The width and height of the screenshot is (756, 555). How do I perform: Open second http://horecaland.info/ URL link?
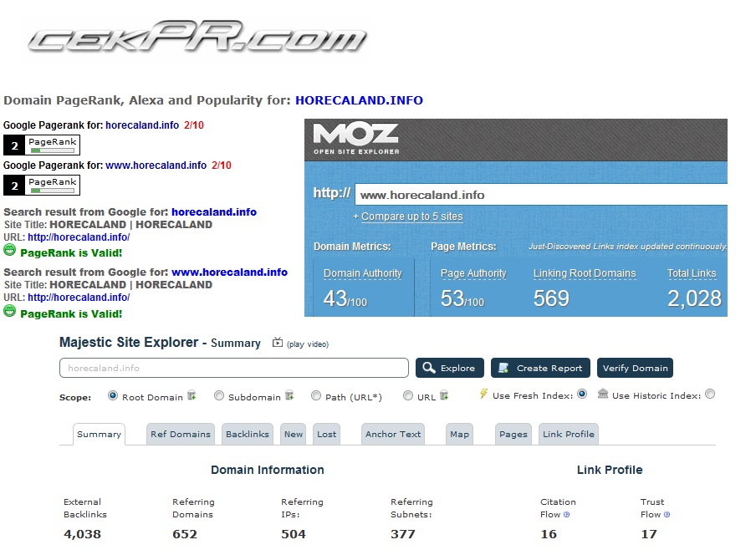point(79,298)
